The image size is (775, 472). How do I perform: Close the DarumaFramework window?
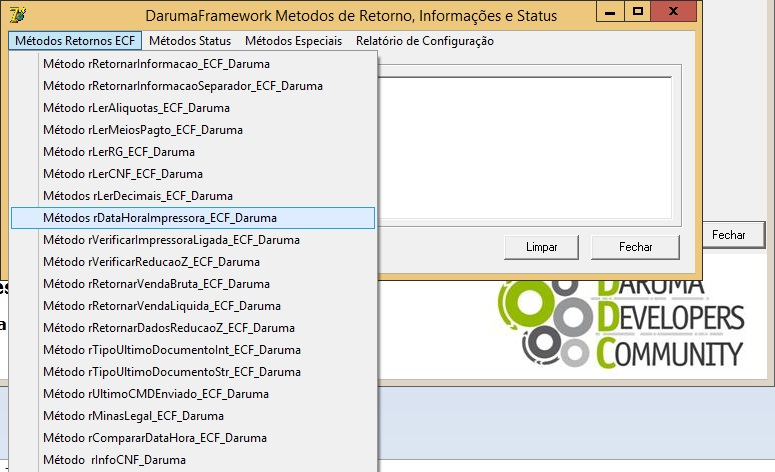pos(673,12)
